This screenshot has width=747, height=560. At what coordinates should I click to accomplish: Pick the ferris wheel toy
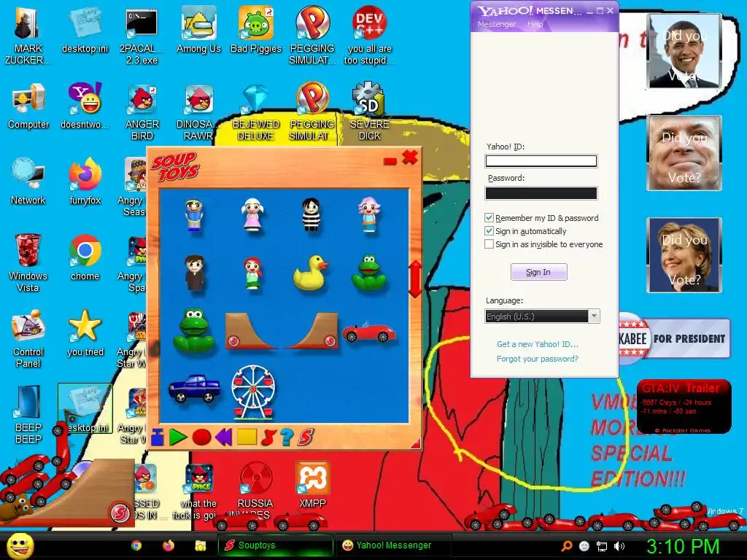253,392
